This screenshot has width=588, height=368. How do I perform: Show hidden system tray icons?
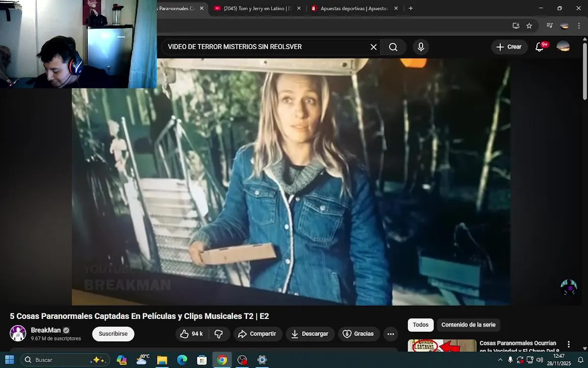point(500,360)
